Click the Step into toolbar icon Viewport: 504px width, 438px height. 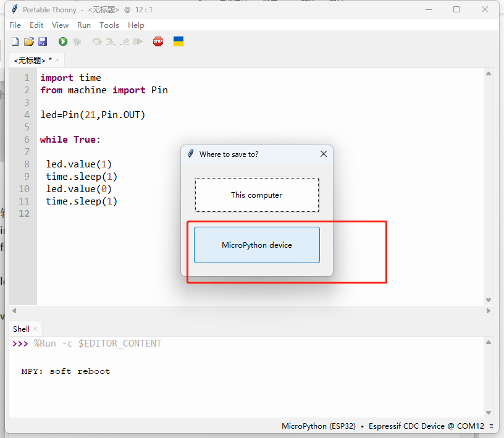coord(111,42)
